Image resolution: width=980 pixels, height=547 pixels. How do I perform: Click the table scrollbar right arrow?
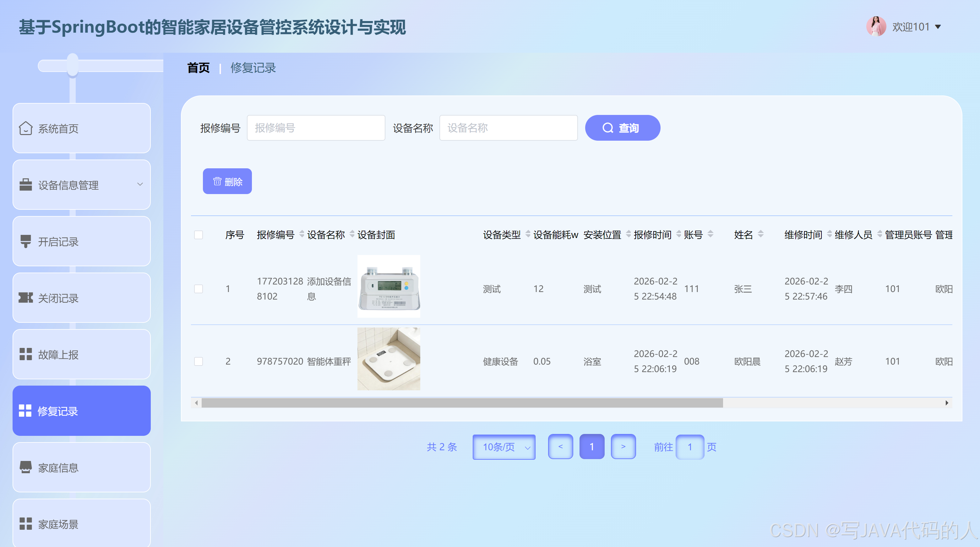point(947,403)
